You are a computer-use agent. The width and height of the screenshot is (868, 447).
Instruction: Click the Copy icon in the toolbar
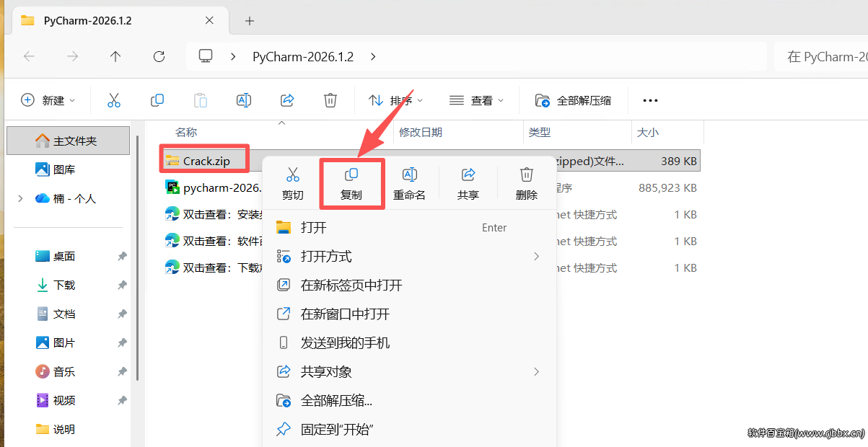click(157, 100)
